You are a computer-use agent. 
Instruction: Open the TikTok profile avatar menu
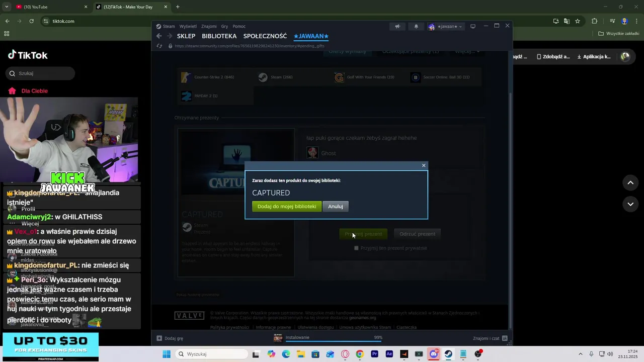625,57
